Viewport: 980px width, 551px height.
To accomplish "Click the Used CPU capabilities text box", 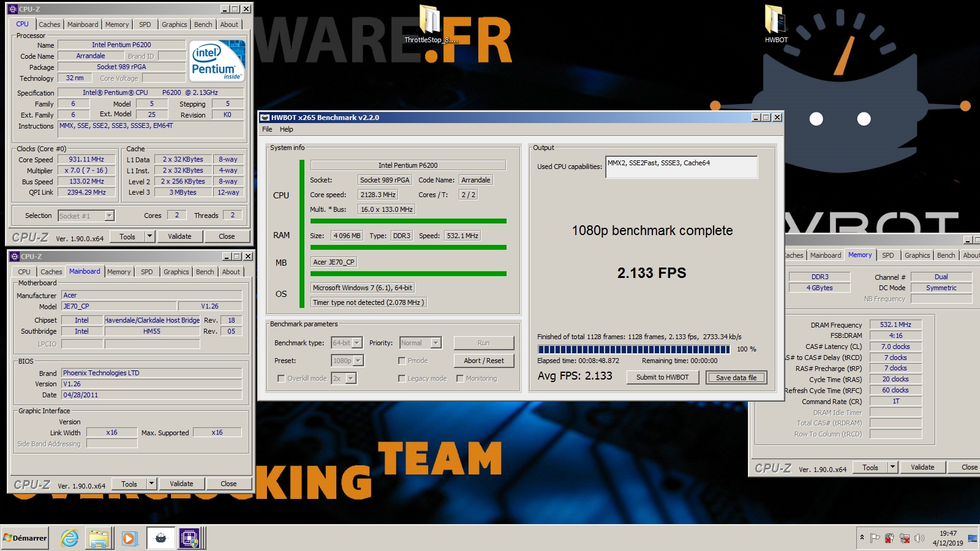I will tap(681, 167).
